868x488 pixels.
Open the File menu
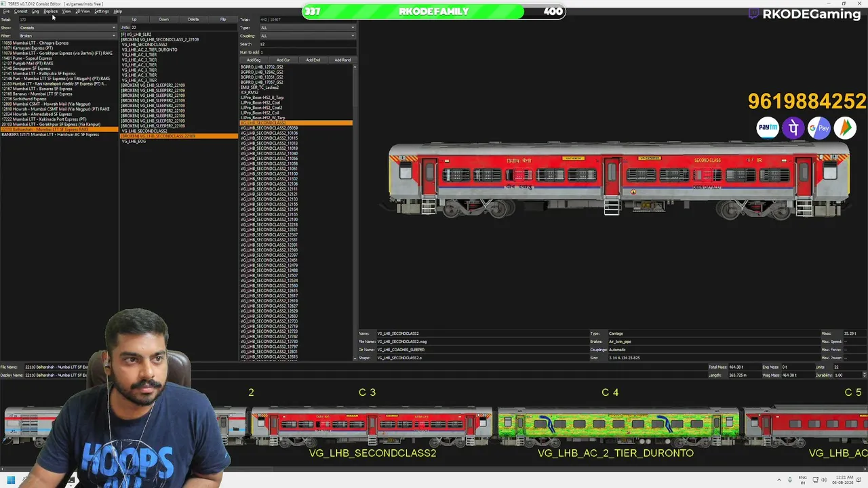tap(6, 12)
